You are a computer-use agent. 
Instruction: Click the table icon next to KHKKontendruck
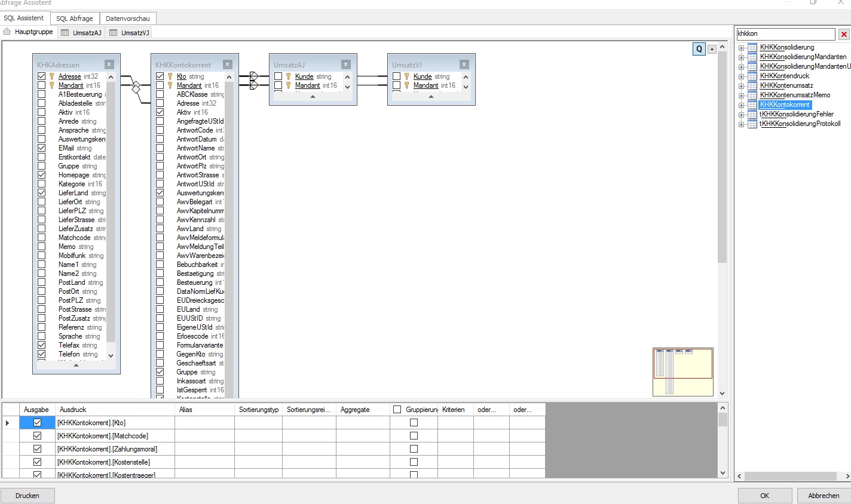(x=752, y=76)
